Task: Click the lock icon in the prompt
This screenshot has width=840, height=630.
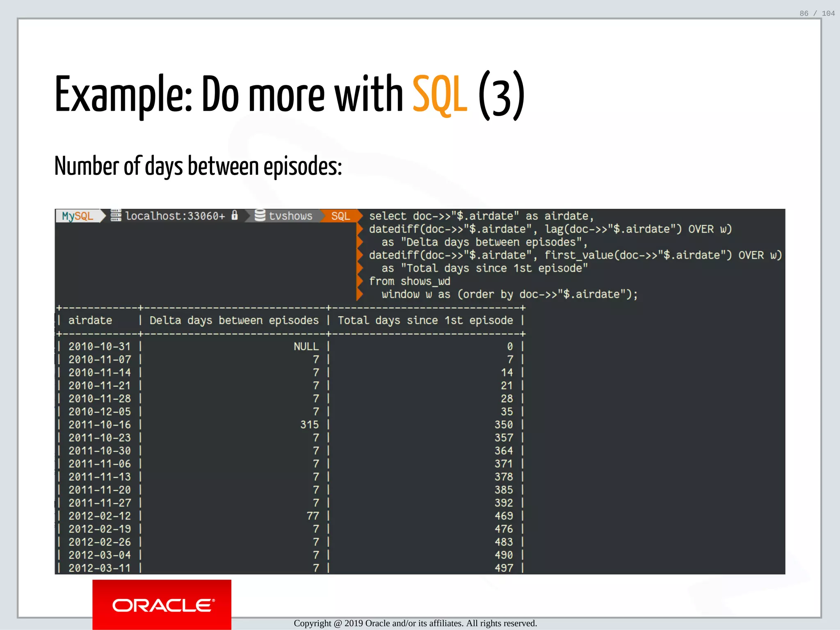Action: (x=235, y=215)
